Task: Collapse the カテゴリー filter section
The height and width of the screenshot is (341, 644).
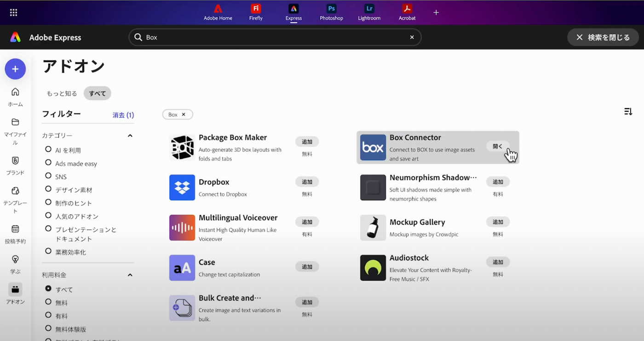Action: tap(130, 136)
